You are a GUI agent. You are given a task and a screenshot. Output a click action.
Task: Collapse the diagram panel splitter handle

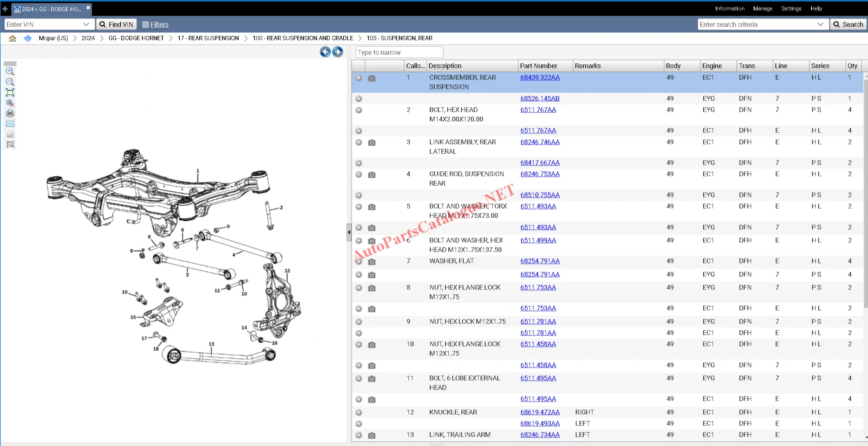coord(349,232)
